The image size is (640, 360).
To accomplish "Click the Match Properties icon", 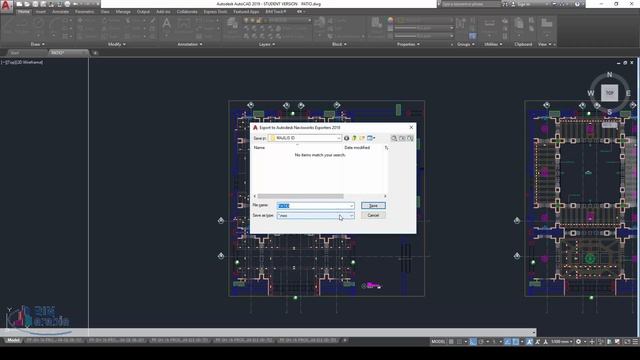I will (376, 25).
